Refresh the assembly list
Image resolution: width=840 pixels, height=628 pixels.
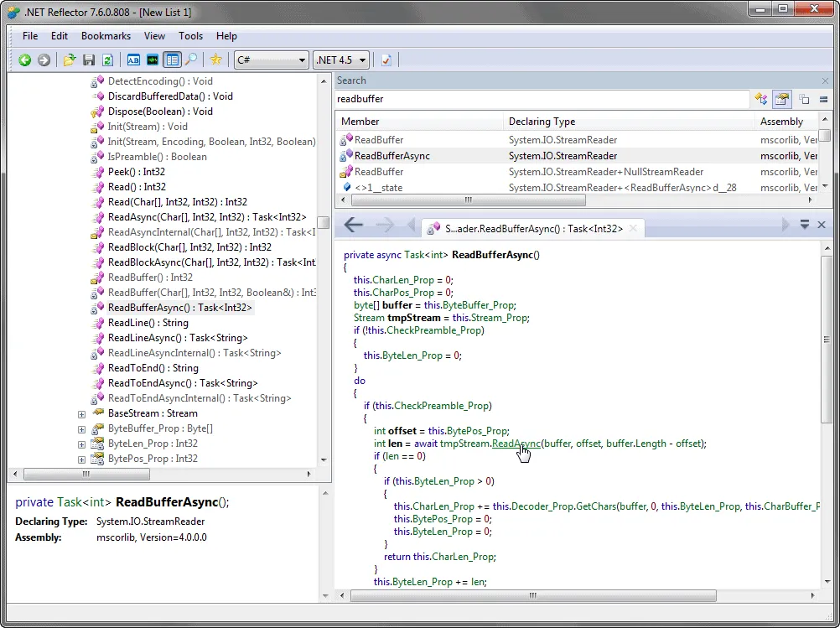(106, 60)
